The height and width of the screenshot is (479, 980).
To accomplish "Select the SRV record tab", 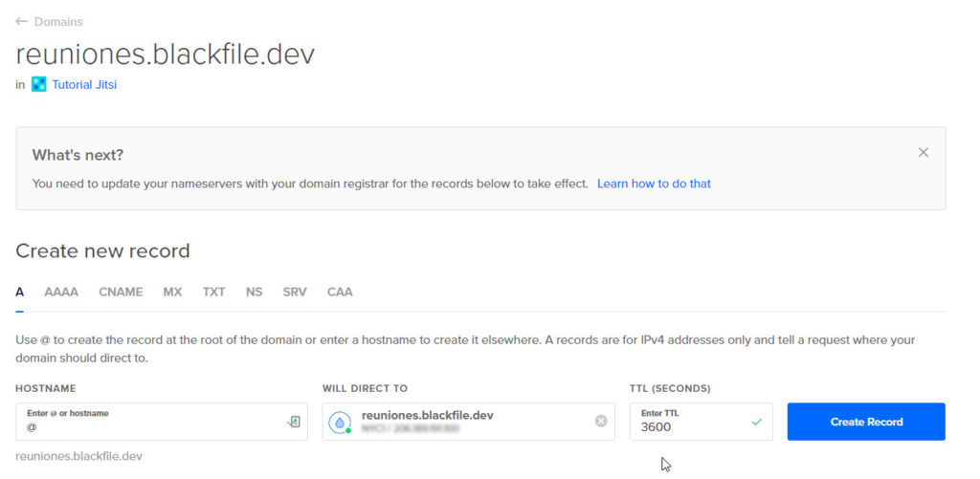I will coord(295,292).
